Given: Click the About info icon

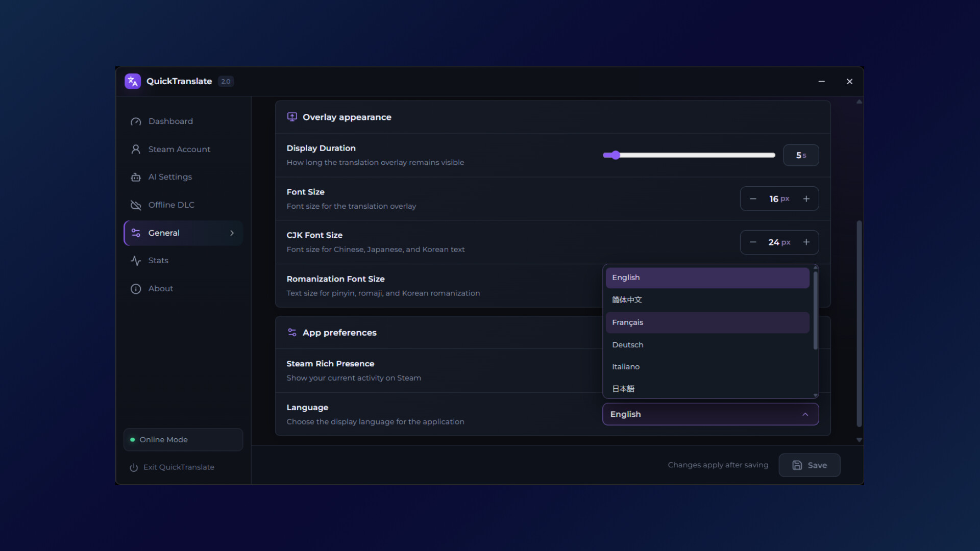Looking at the screenshot, I should tap(136, 289).
